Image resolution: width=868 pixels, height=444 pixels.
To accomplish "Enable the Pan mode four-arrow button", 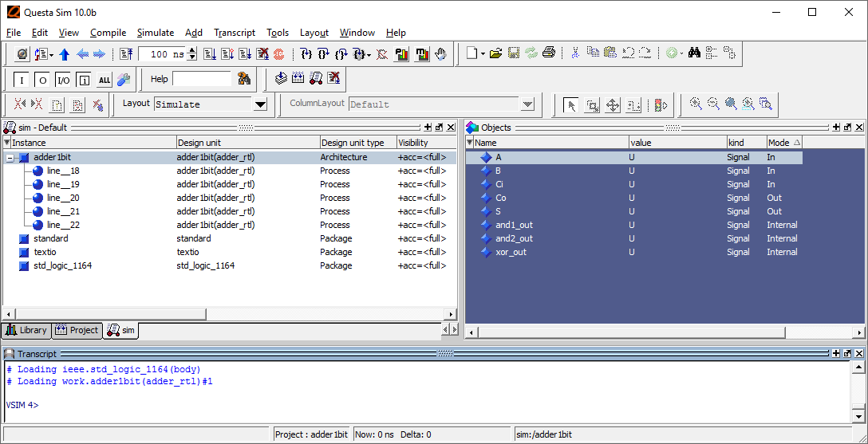I will [x=612, y=104].
